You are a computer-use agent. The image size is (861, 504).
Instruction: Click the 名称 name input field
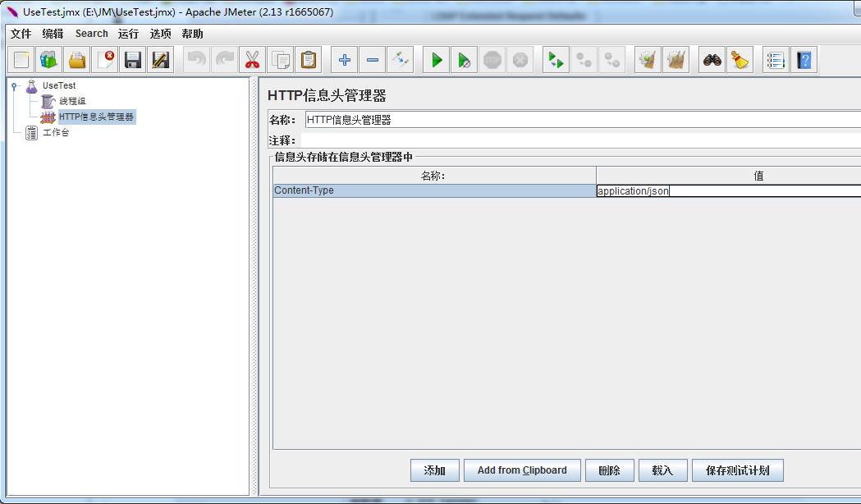[x=583, y=120]
